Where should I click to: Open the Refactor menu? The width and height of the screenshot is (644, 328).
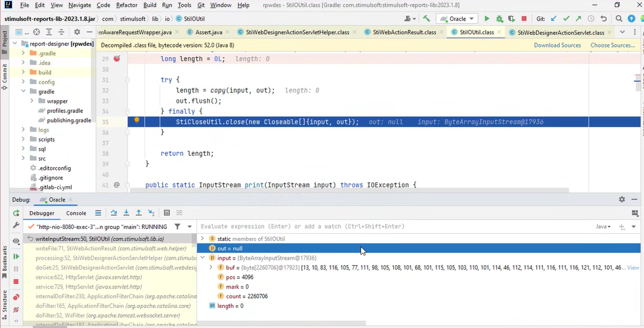point(127,5)
